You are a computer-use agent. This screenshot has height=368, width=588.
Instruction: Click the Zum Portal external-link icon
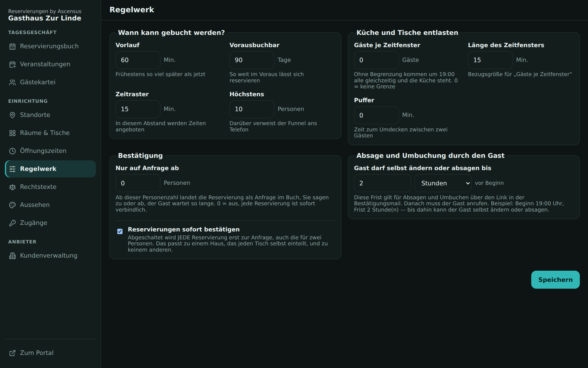13,353
